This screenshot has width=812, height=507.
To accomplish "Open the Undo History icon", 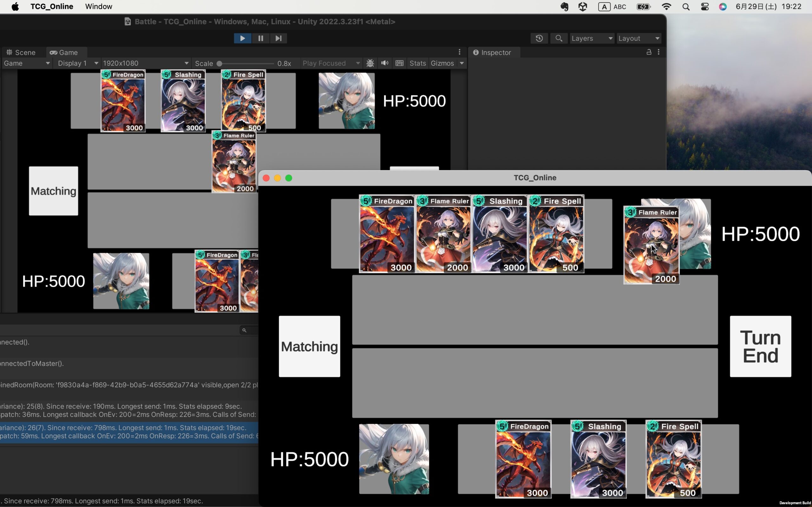I will pyautogui.click(x=539, y=38).
